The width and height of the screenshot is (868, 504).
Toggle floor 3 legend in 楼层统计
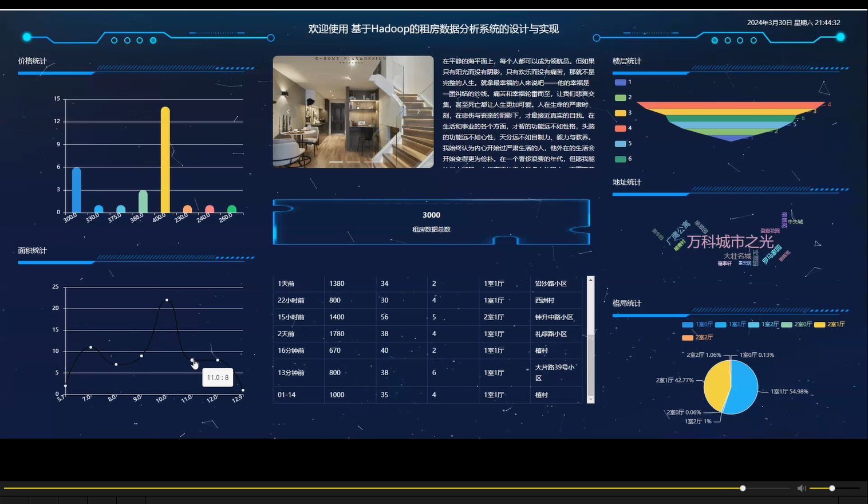(621, 113)
